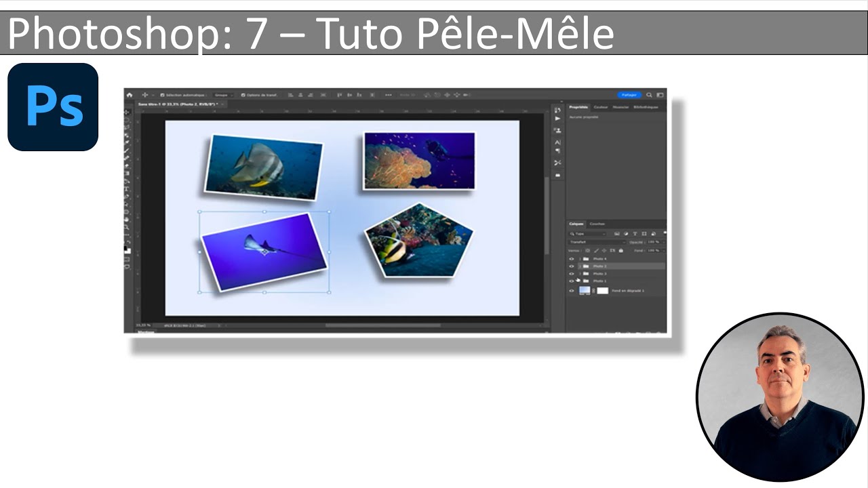Filter layers by adjustment layers icon

[626, 234]
